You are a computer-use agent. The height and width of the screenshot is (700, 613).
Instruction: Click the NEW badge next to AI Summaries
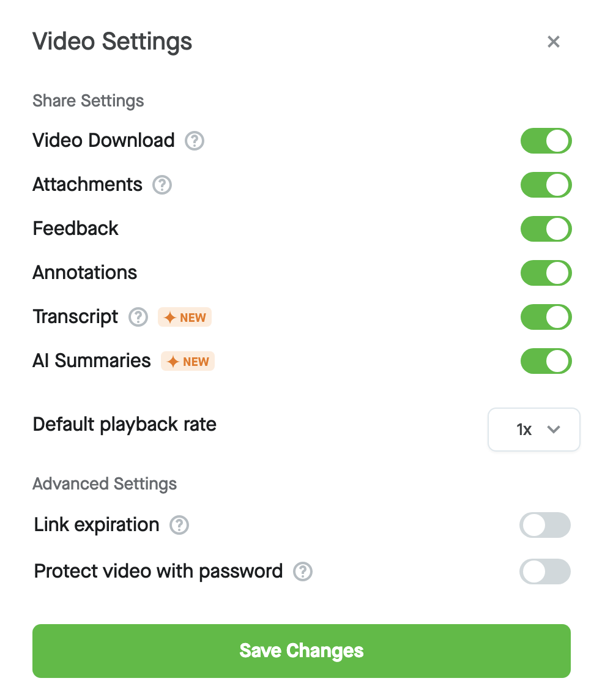(188, 361)
